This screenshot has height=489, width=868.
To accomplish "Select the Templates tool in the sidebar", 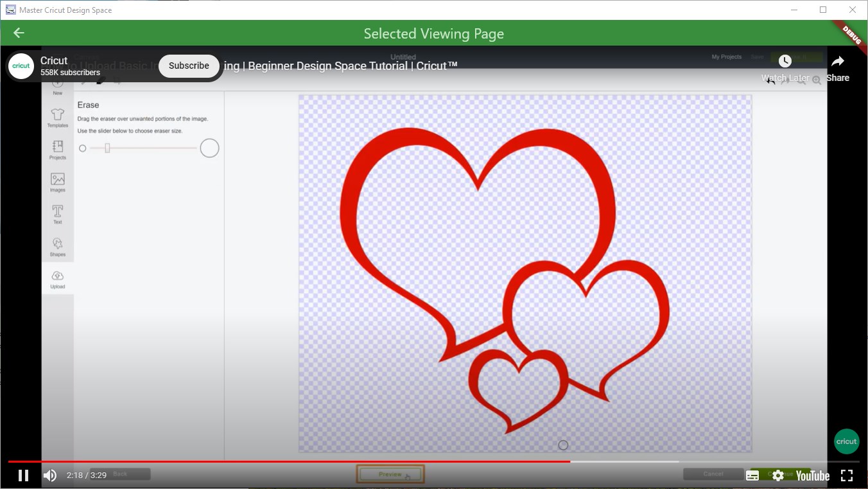I will pyautogui.click(x=57, y=117).
